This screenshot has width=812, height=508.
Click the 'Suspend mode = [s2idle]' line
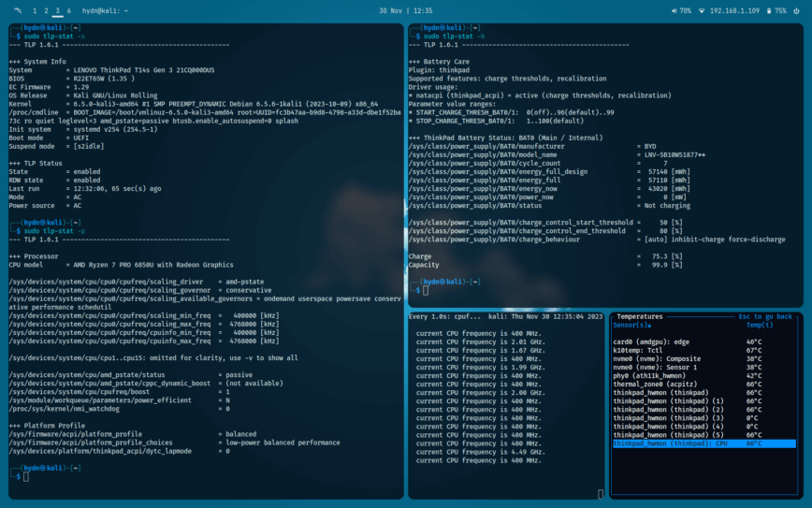click(56, 147)
